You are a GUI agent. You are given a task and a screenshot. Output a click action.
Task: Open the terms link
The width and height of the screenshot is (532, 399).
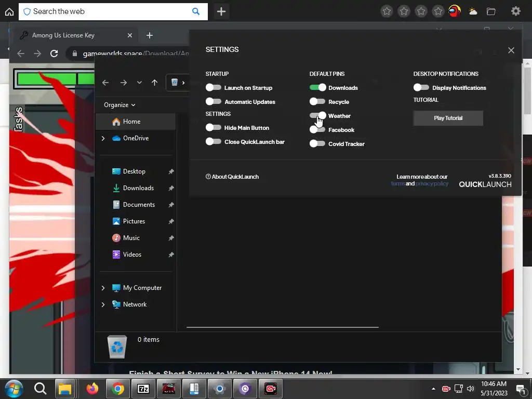point(398,183)
